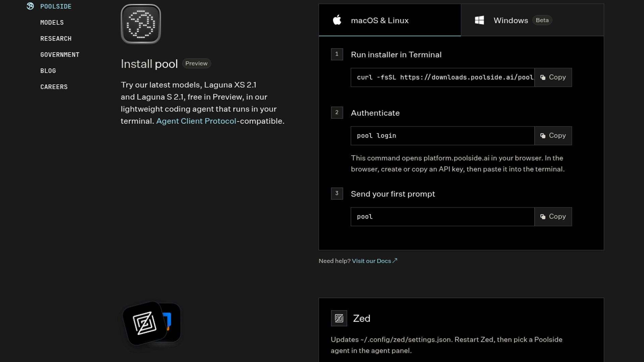The image size is (644, 362).
Task: Copy the curl installer command
Action: 553,77
